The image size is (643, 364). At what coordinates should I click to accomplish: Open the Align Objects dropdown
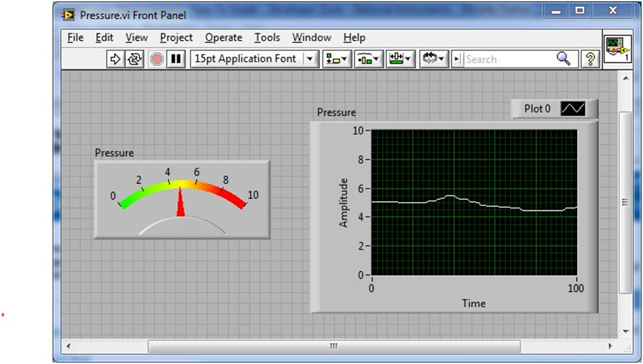337,59
